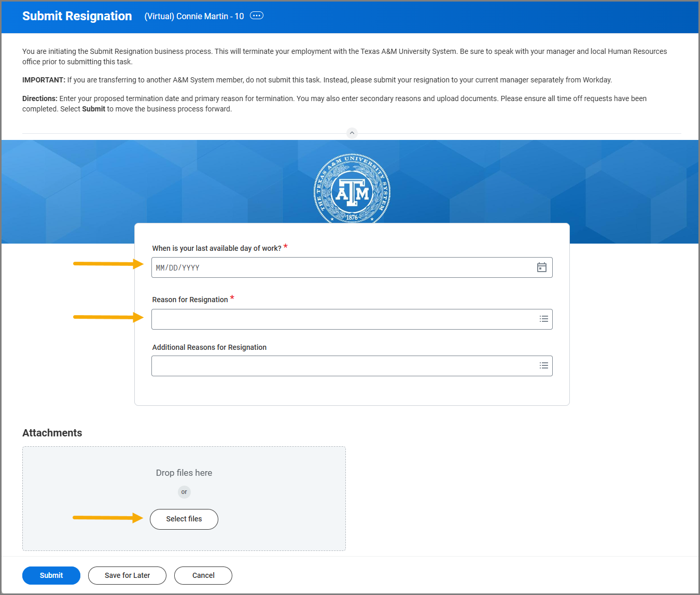
Task: Open related actions ellipsis beside Connie Martin
Action: 257,16
